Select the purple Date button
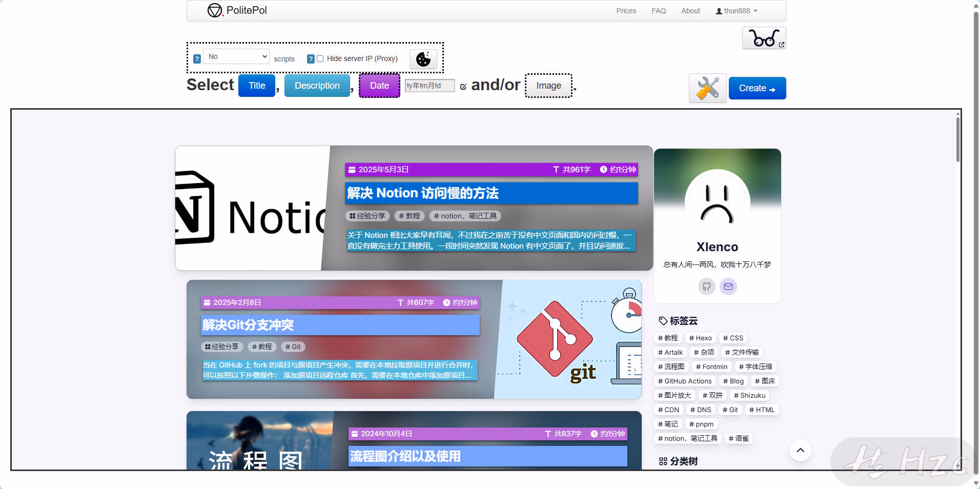This screenshot has width=980, height=489. (x=379, y=86)
